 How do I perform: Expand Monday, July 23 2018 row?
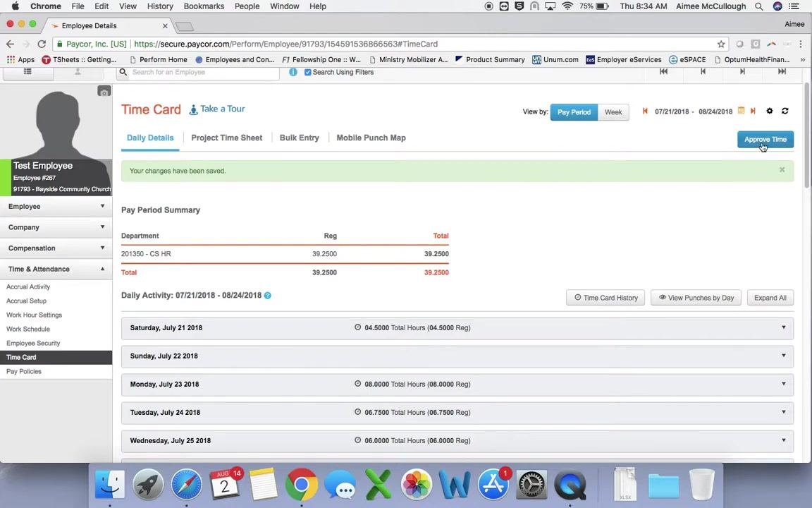(x=457, y=384)
